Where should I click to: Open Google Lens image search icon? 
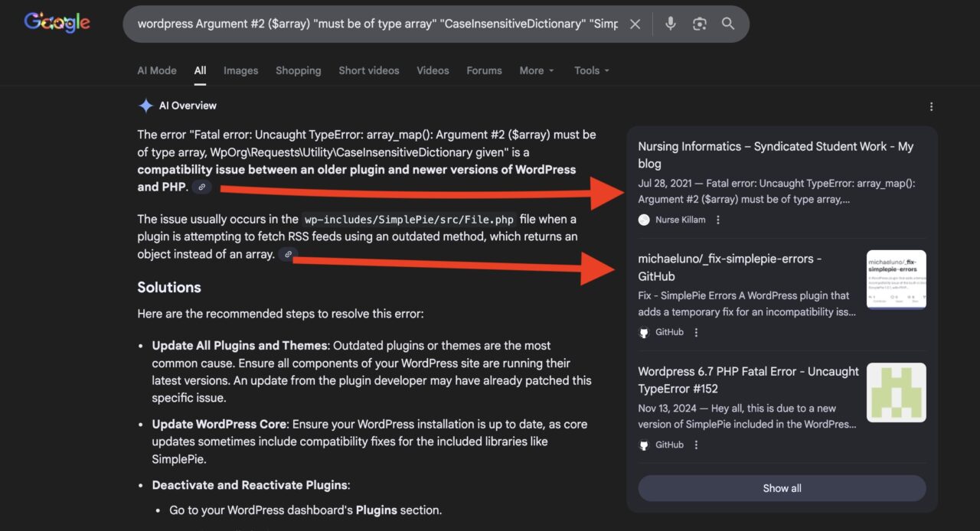coord(699,24)
